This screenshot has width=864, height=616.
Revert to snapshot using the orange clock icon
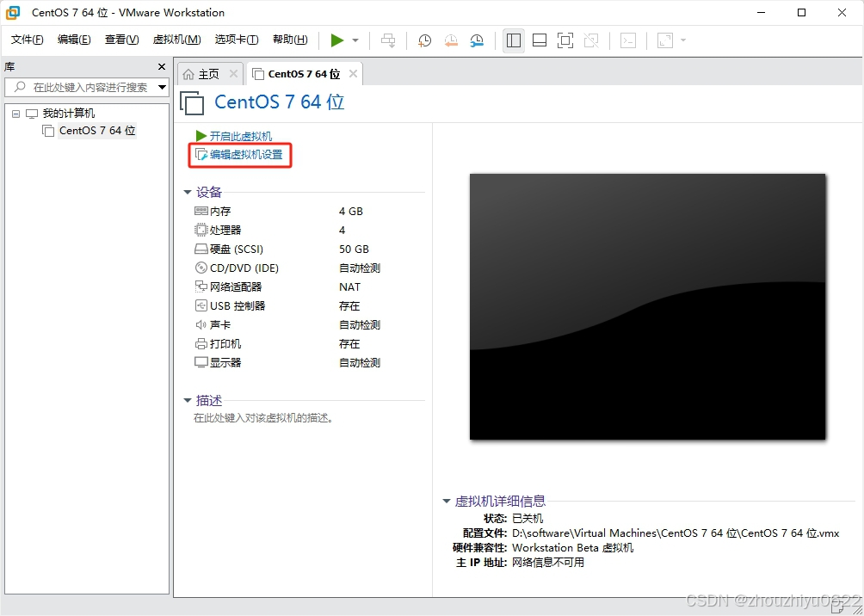click(x=451, y=40)
